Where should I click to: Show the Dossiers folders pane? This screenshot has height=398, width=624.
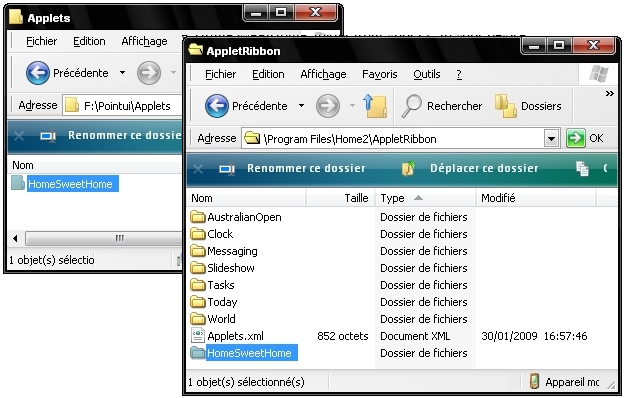pyautogui.click(x=528, y=106)
